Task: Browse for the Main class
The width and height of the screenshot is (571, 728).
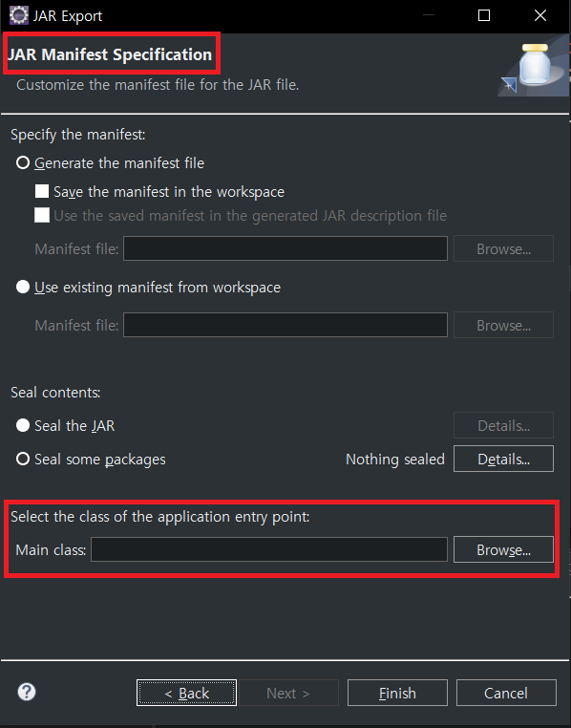Action: click(503, 549)
